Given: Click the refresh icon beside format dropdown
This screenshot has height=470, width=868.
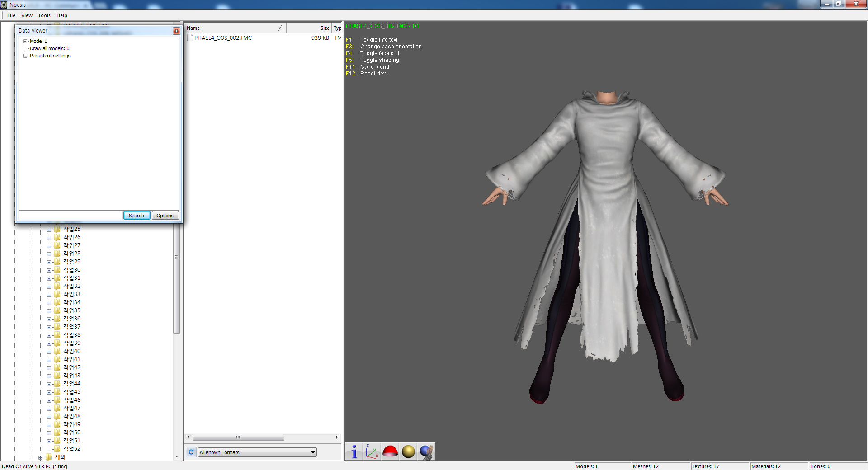Looking at the screenshot, I should click(x=191, y=452).
